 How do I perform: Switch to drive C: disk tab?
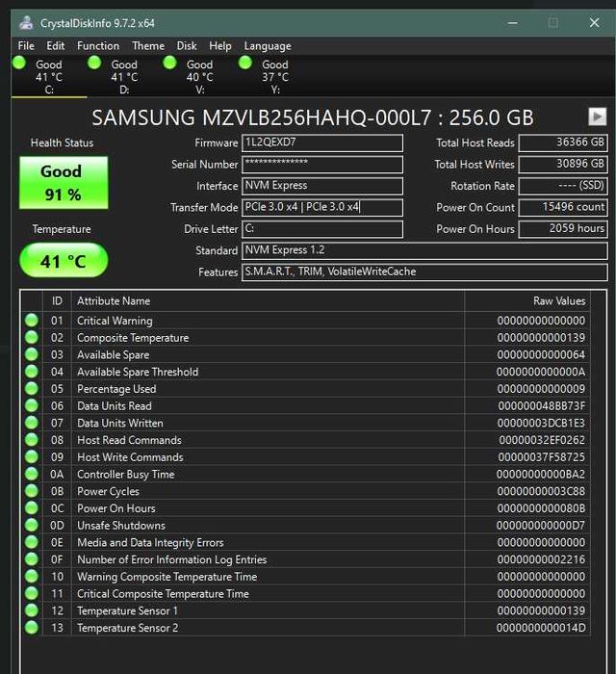tap(49, 76)
